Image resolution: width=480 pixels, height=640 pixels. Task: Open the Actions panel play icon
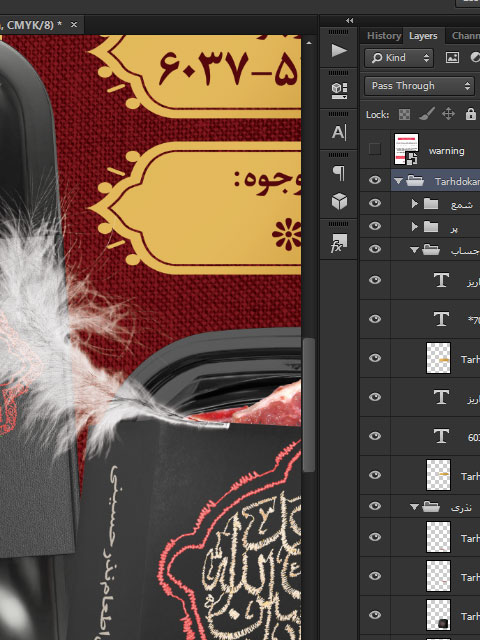pos(339,51)
